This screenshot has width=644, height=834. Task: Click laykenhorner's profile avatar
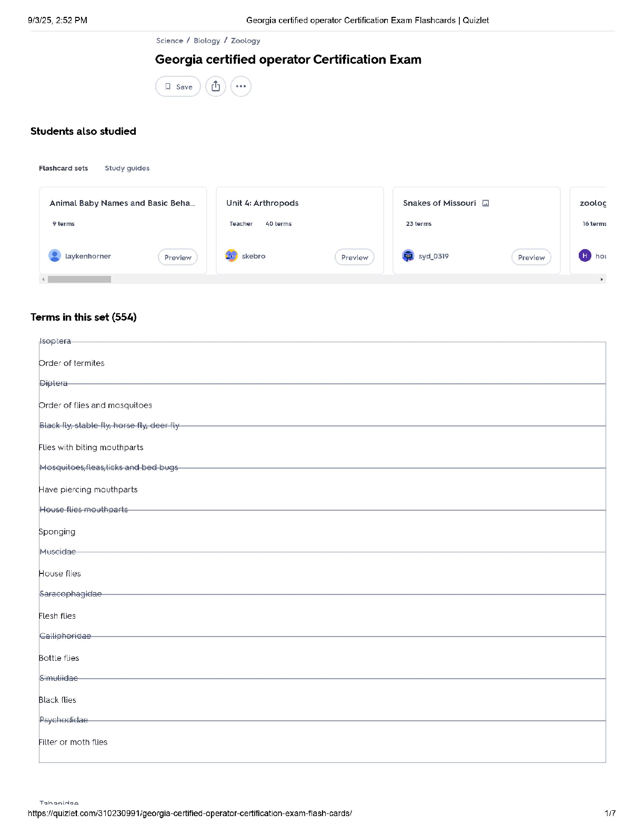[55, 256]
